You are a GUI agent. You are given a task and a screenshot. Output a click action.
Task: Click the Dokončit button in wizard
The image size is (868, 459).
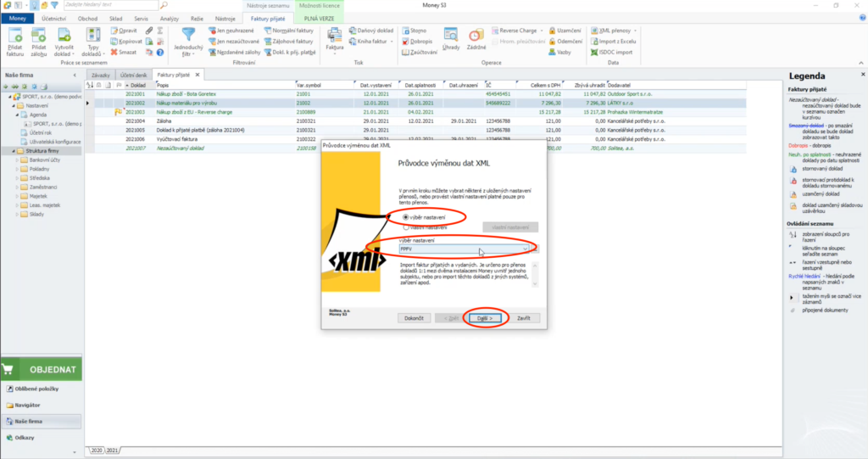coord(414,318)
